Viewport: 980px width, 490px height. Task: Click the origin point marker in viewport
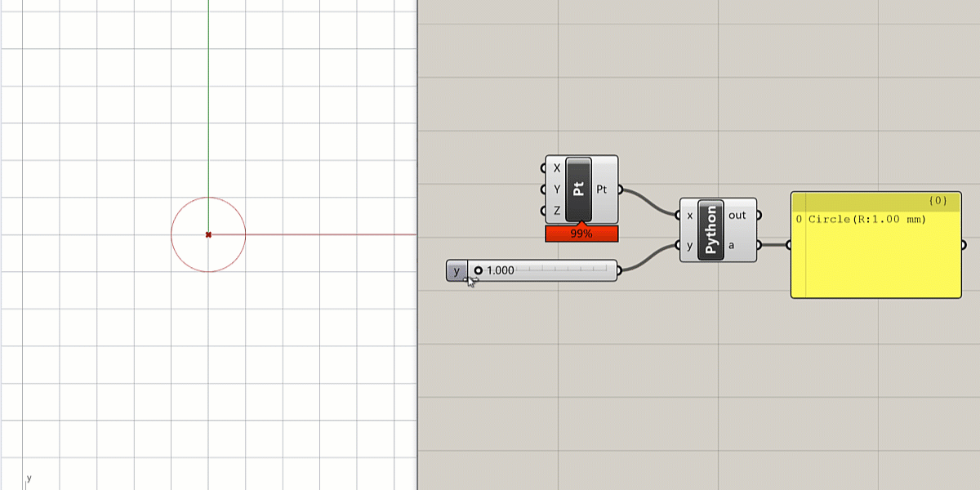pos(208,234)
